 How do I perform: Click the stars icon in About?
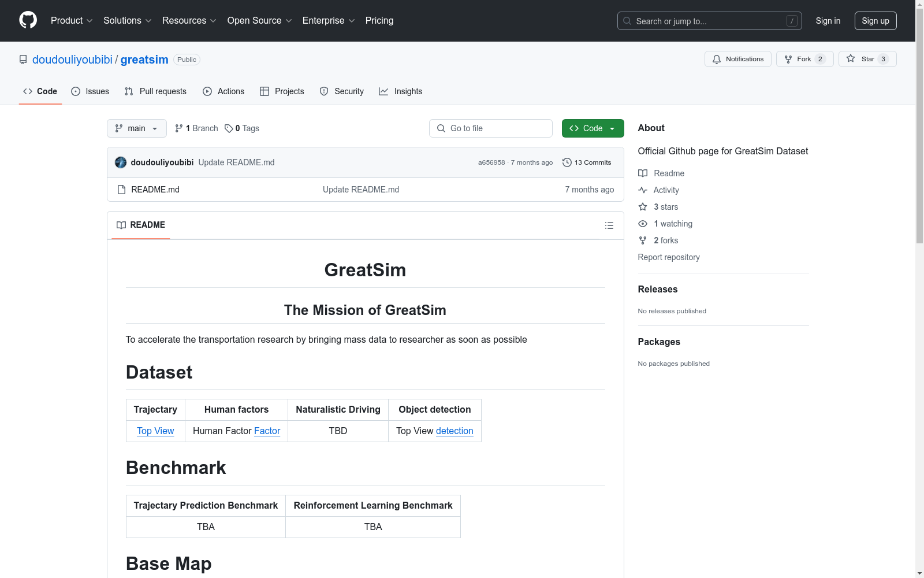click(643, 207)
